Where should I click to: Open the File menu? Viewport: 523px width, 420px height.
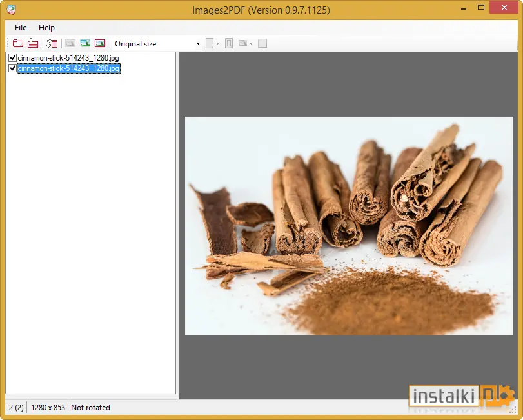pos(21,28)
